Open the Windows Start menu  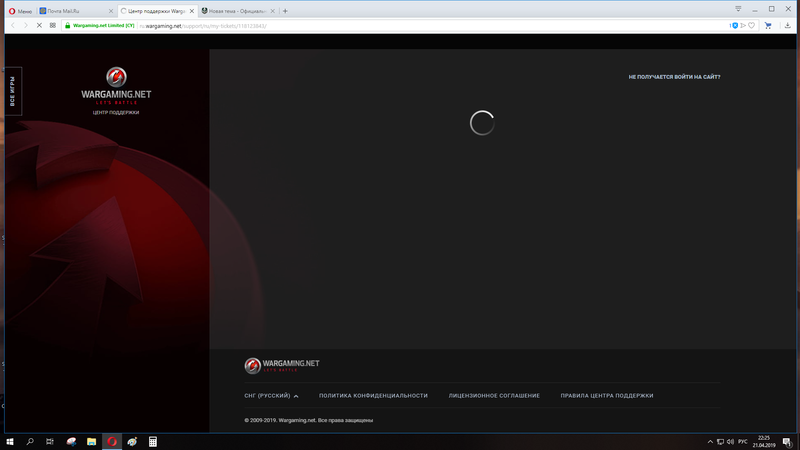click(10, 442)
